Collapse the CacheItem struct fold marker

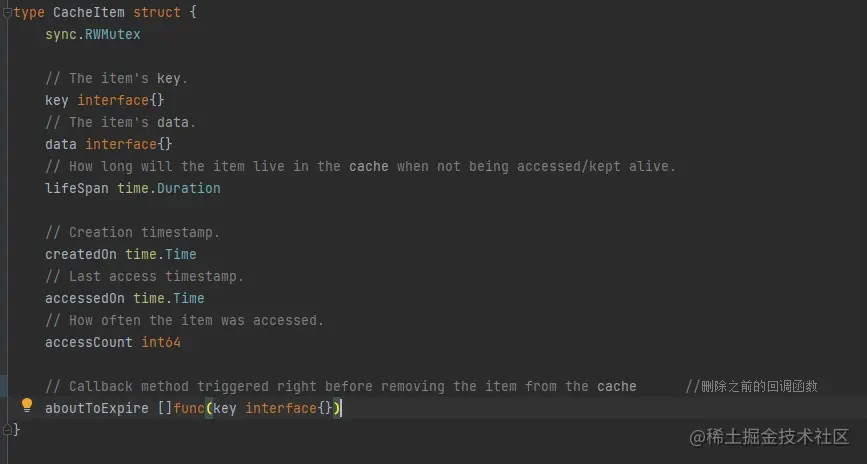coord(7,13)
